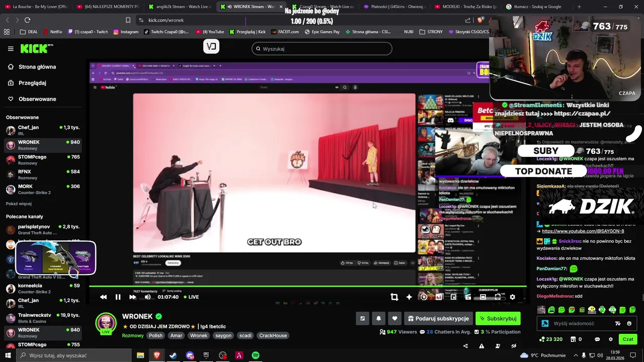The width and height of the screenshot is (644, 362).
Task: Skip forward using the fast-forward button
Action: coord(132,297)
